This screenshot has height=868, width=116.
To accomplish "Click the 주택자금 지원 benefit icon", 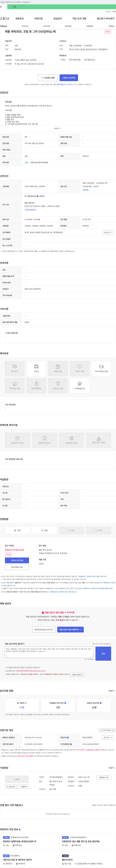I will 14,386.
